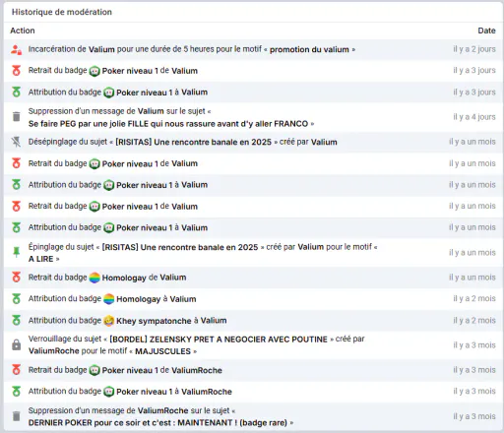Click the date 'il y a 4 jours'
The width and height of the screenshot is (504, 433).
[474, 117]
